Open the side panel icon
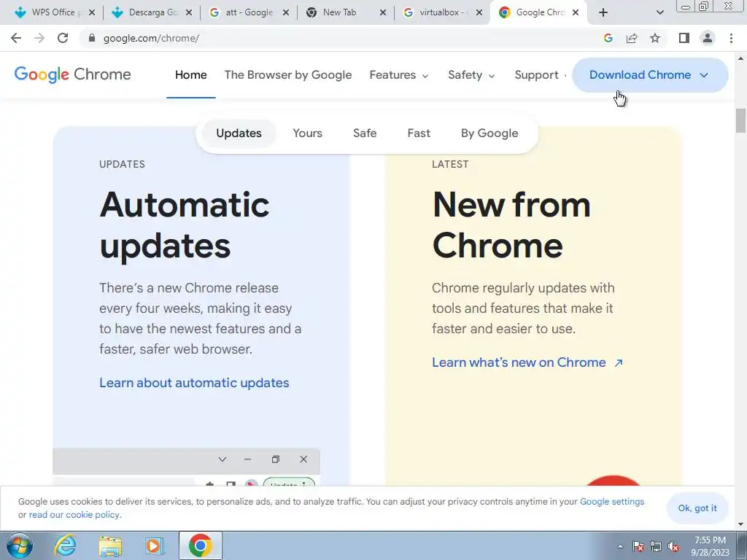Viewport: 747px width, 560px height. click(684, 38)
